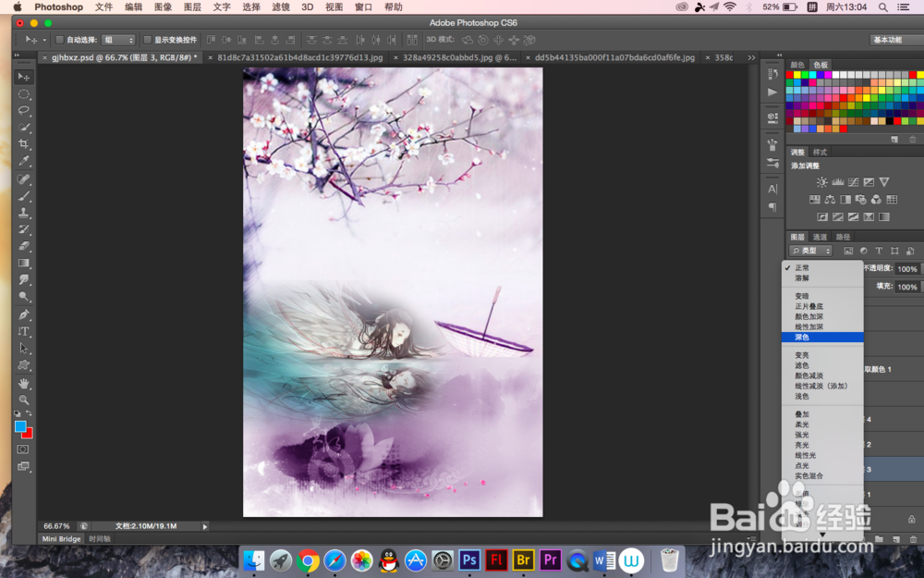Swap foreground and background colors
924x578 pixels.
29,413
